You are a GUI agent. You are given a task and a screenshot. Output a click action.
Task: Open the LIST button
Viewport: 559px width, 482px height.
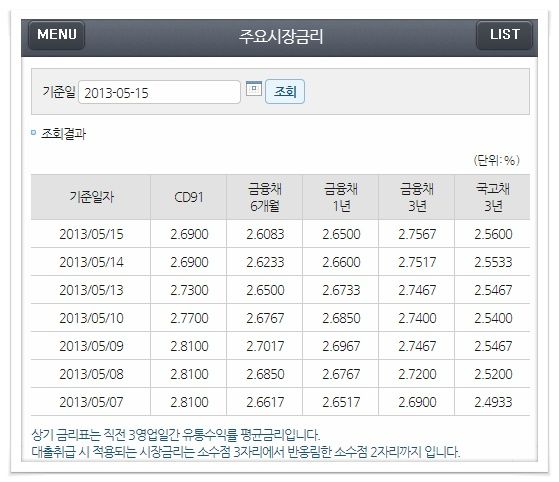(504, 35)
